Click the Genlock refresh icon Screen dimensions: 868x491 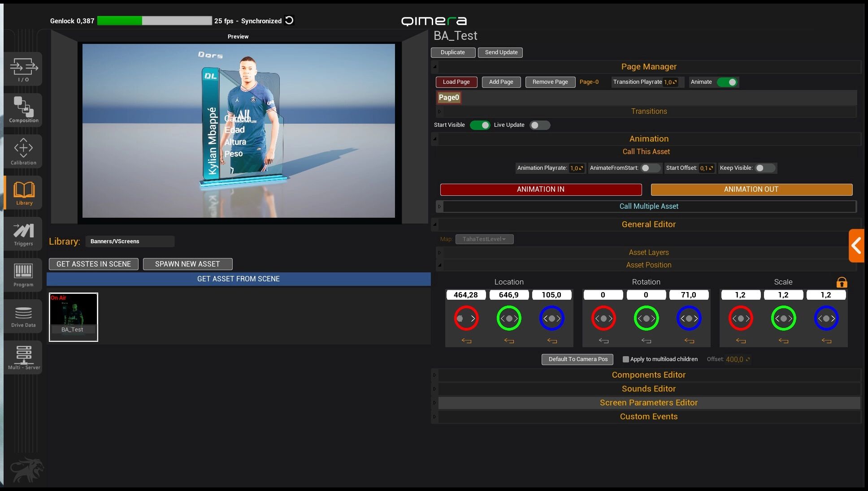pos(290,21)
